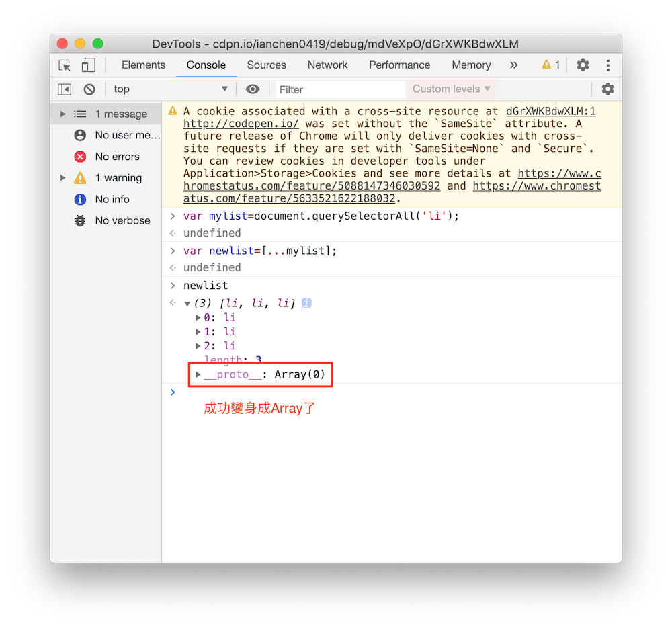Switch to the Network tab
Screen dimensions: 672x629
point(327,65)
